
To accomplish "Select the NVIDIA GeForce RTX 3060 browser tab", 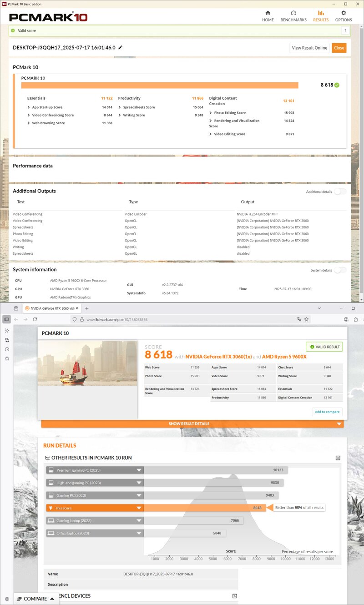I will coord(52,308).
